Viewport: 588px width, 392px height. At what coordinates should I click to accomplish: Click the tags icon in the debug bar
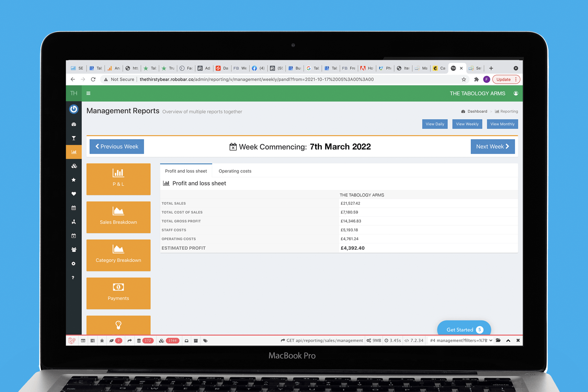tap(205, 341)
